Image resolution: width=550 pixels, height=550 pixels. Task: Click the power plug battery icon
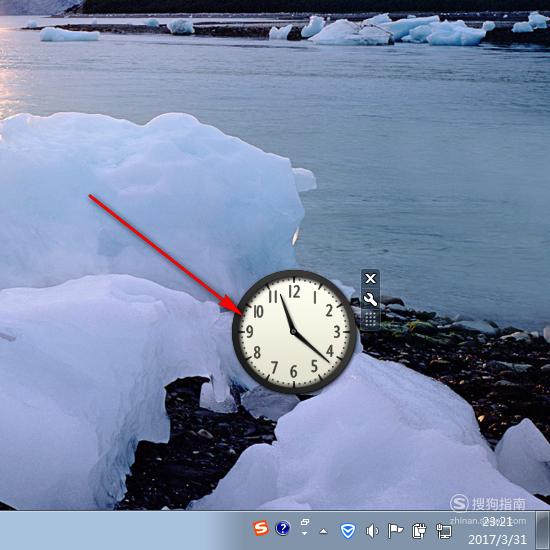coord(419,531)
